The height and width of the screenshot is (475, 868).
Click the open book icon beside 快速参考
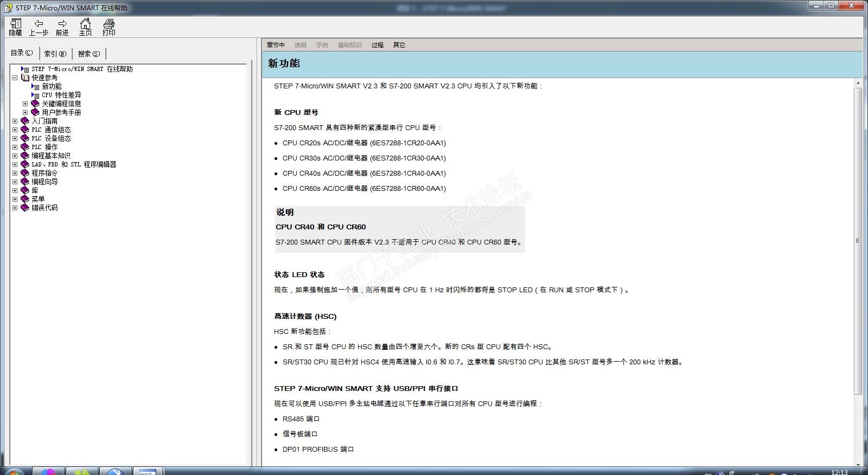(x=25, y=78)
